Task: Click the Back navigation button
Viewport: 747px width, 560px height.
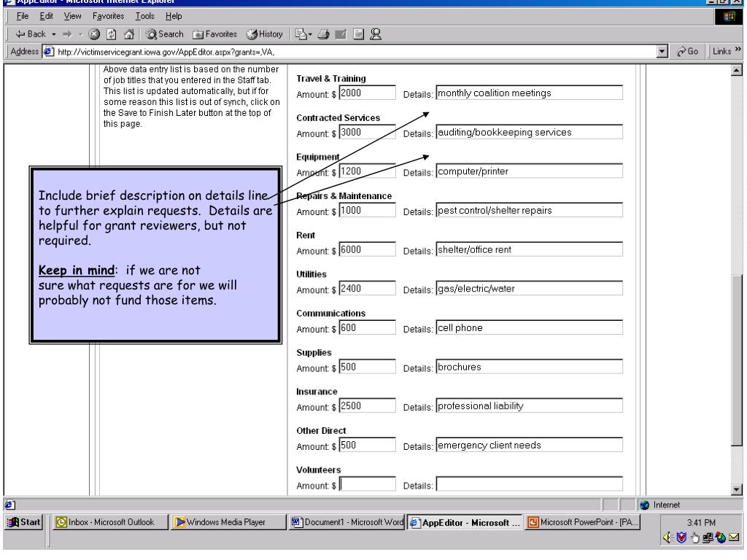Action: 31,34
